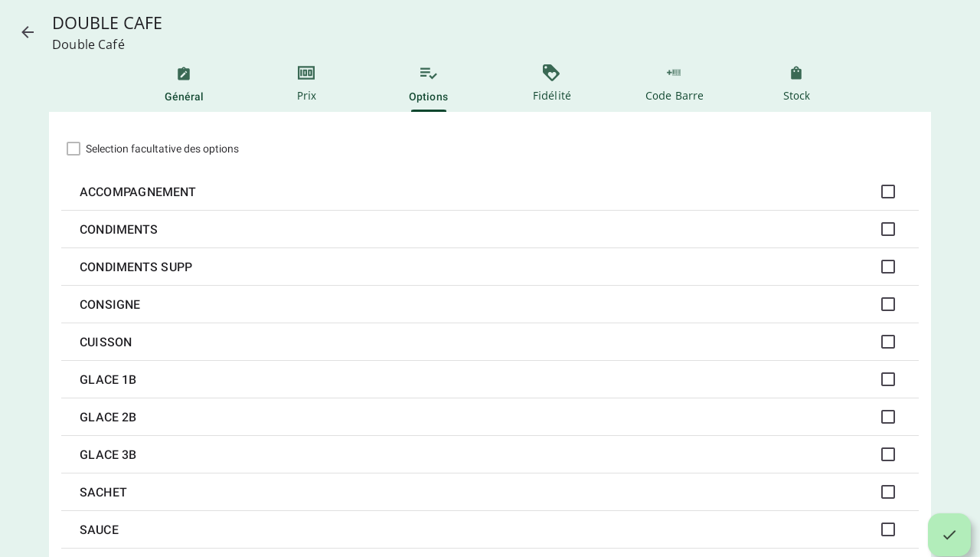Select the GLACE 3B list row
This screenshot has height=557, width=980.
pyautogui.click(x=459, y=455)
